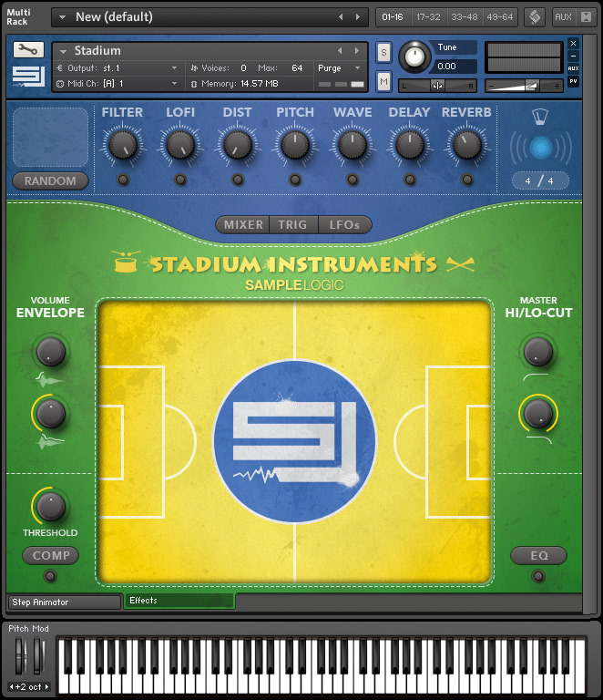Select channel page 33-48
The width and height of the screenshot is (603, 700).
click(x=464, y=17)
